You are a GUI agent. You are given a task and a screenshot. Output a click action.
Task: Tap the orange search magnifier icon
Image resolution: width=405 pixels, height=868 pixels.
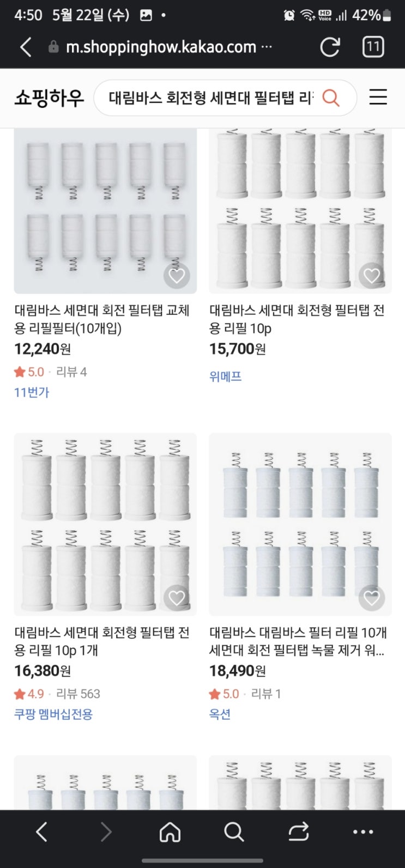pyautogui.click(x=331, y=98)
